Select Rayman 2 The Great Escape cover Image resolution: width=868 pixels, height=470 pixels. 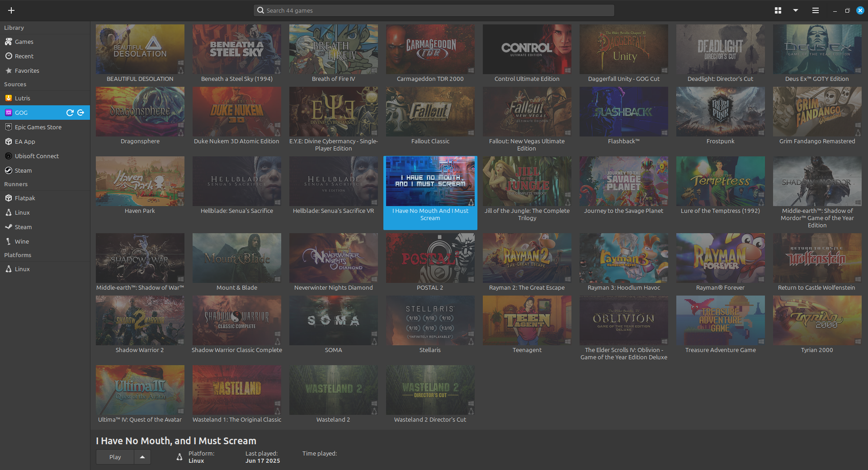click(527, 258)
